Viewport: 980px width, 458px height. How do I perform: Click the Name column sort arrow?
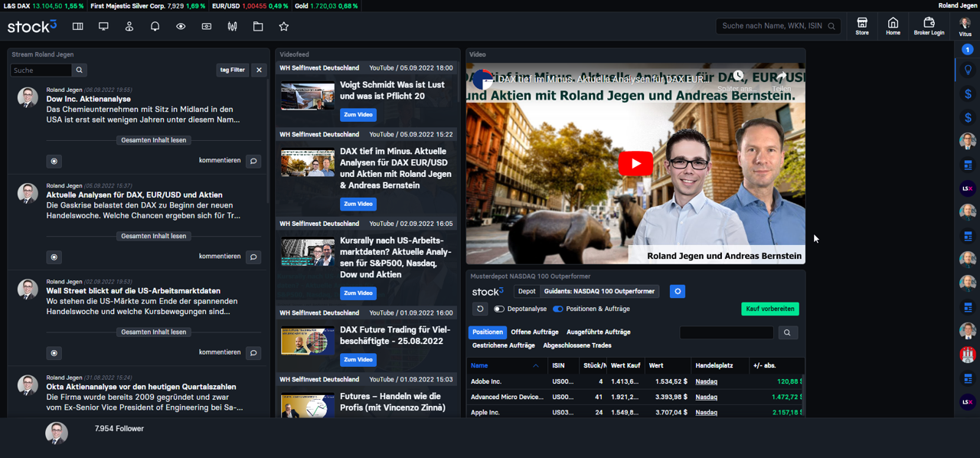point(535,366)
